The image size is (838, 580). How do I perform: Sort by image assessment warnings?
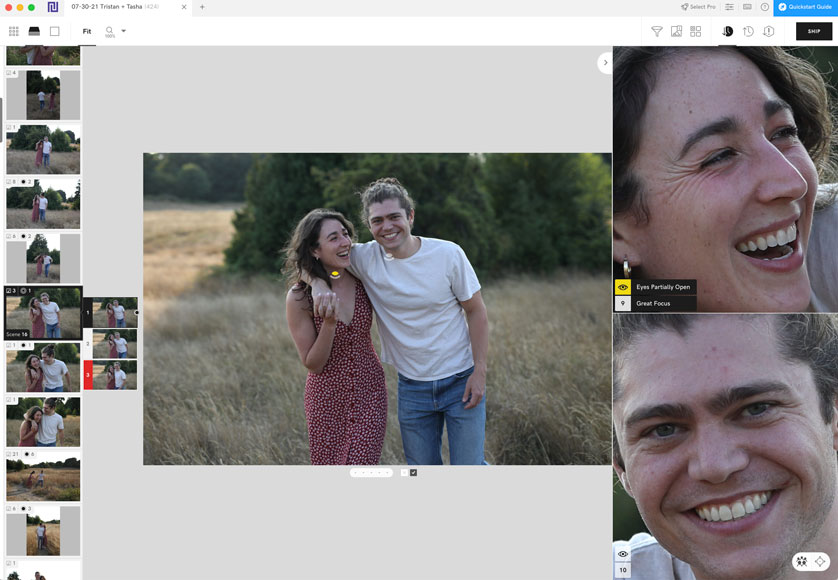coord(769,32)
